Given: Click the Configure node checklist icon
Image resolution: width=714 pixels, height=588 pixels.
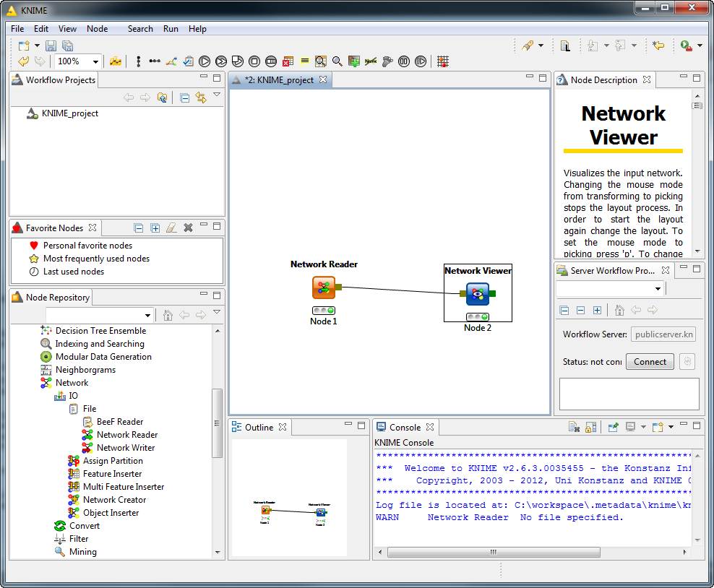Looking at the screenshot, I should pos(188,61).
